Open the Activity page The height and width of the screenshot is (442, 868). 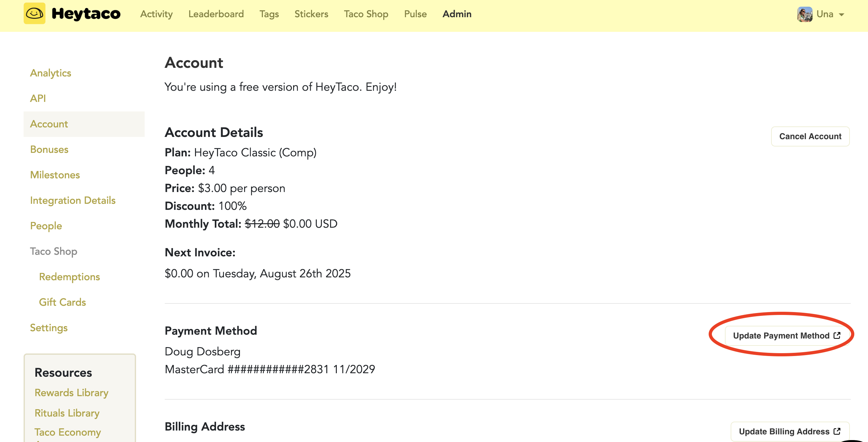tap(156, 14)
